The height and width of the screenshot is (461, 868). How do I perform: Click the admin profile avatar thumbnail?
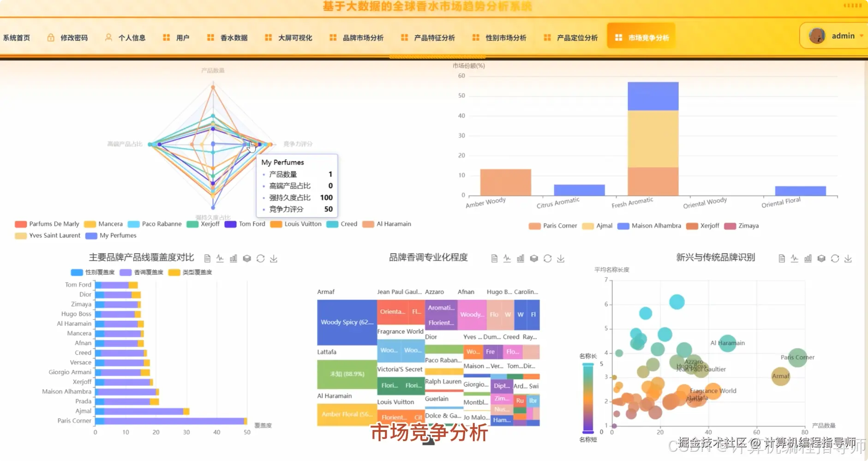[817, 35]
